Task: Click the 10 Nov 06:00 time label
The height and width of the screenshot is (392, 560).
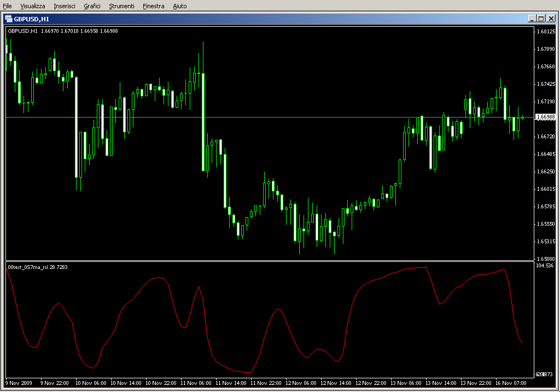Action: [91, 383]
